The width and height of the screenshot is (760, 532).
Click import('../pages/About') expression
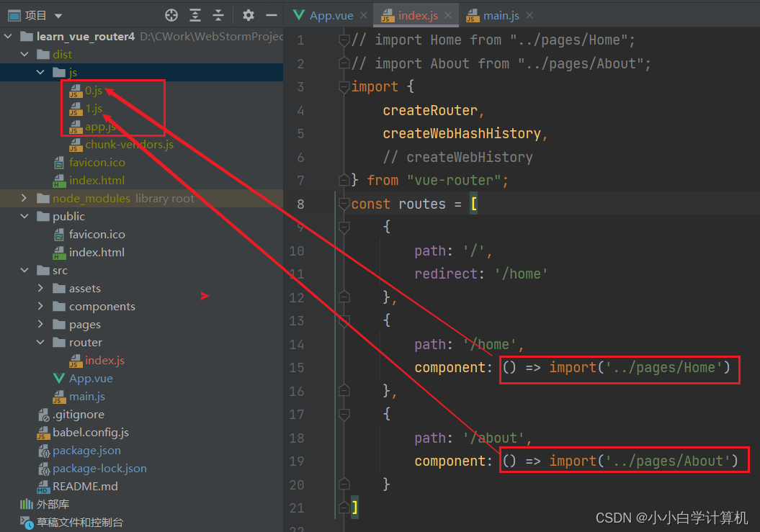click(644, 461)
